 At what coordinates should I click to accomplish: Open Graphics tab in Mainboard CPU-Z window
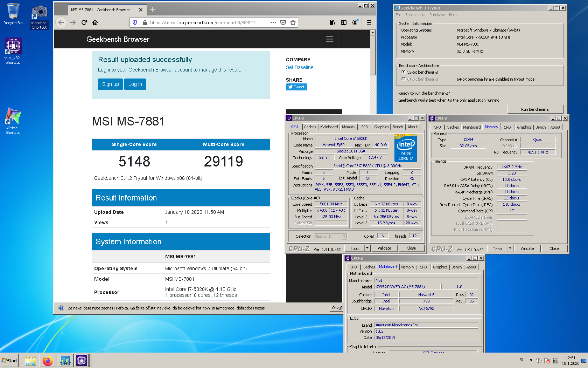(x=440, y=267)
